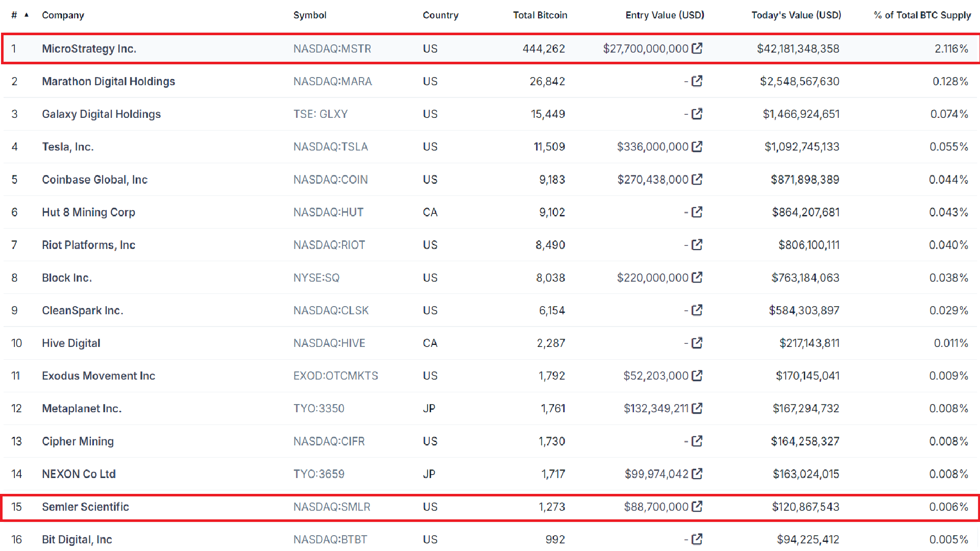Open Semler Scientific external link icon
The image size is (980, 551).
[x=697, y=507]
